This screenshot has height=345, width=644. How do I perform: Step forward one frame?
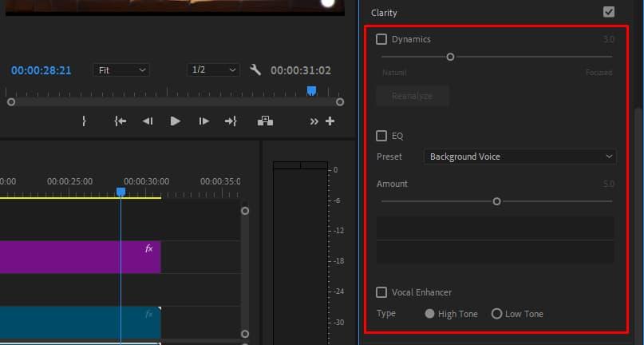[204, 121]
